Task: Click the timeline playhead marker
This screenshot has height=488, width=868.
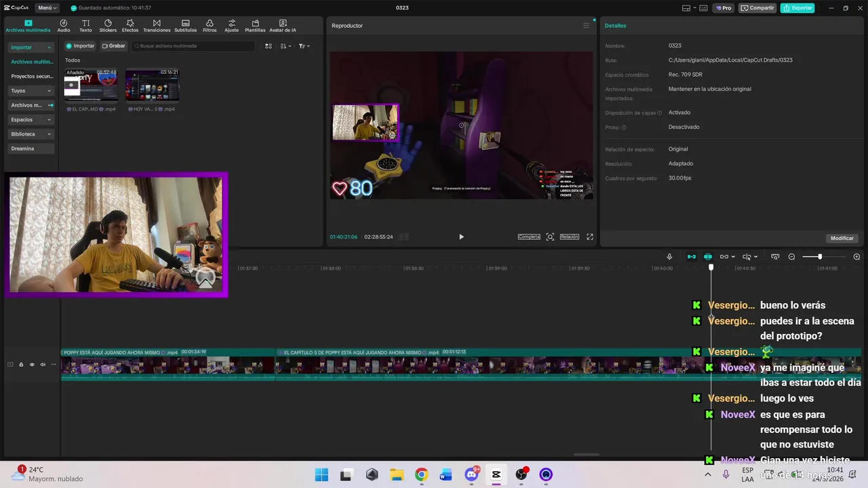Action: [711, 267]
